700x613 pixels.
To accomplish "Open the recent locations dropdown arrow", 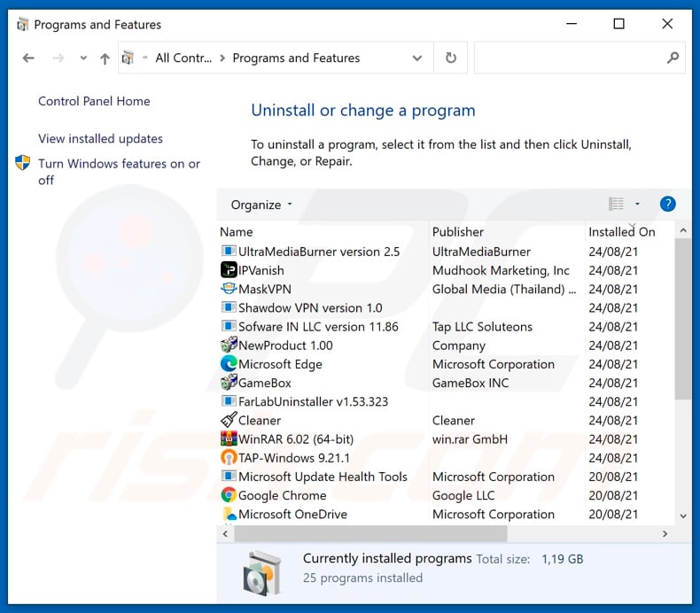I will 83,58.
